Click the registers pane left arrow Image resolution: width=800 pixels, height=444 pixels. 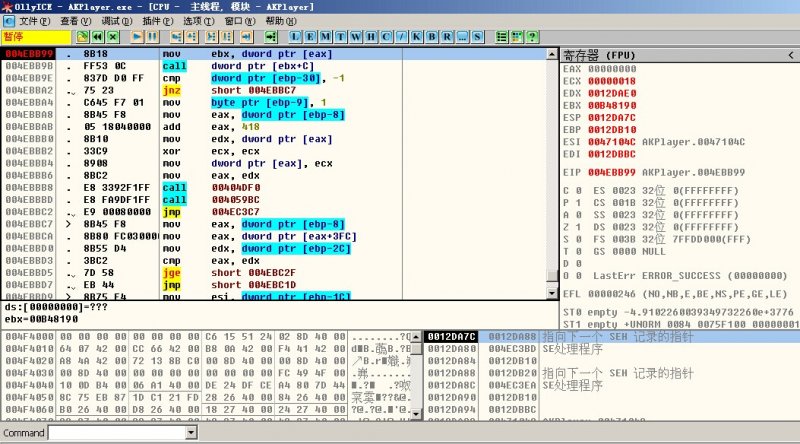tap(791, 55)
